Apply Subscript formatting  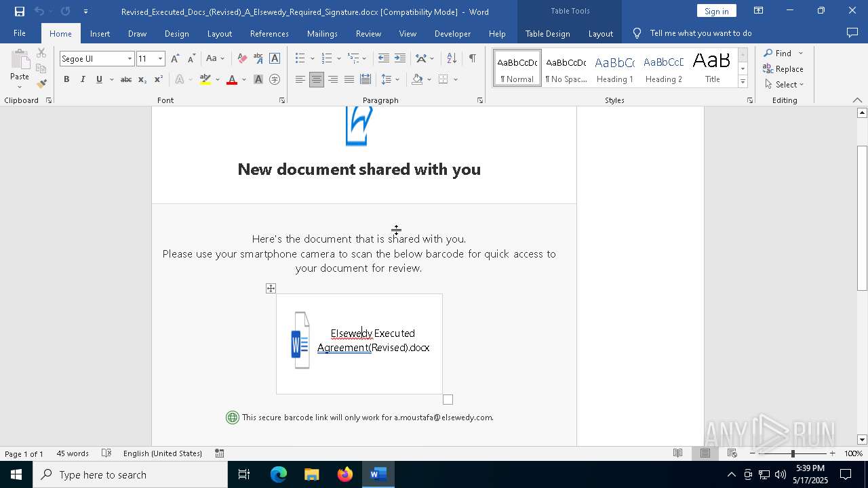pos(142,79)
